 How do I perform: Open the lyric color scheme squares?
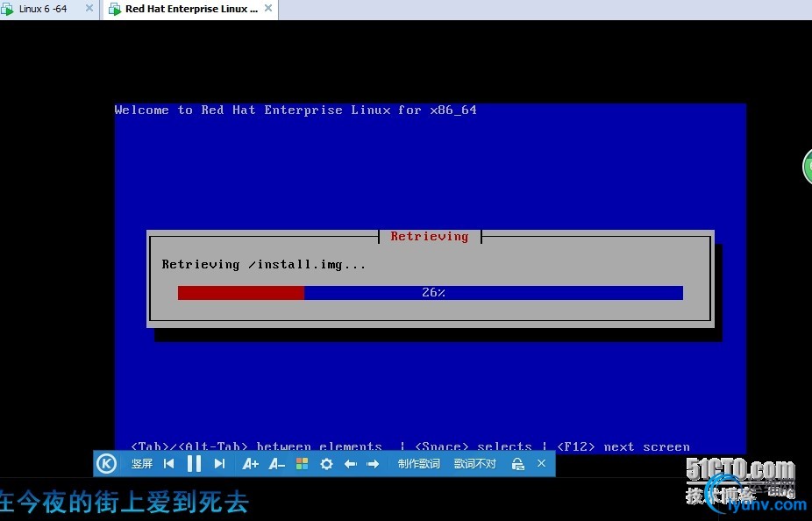coord(302,463)
